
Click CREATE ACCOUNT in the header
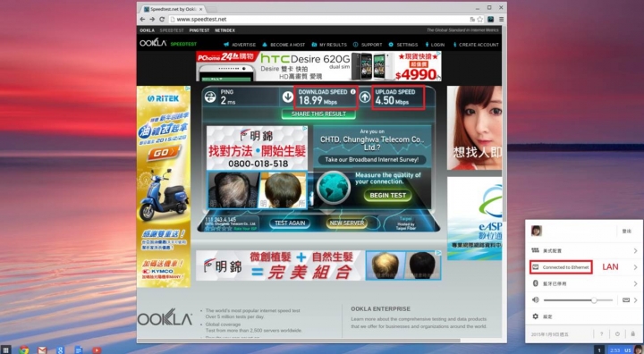[476, 45]
